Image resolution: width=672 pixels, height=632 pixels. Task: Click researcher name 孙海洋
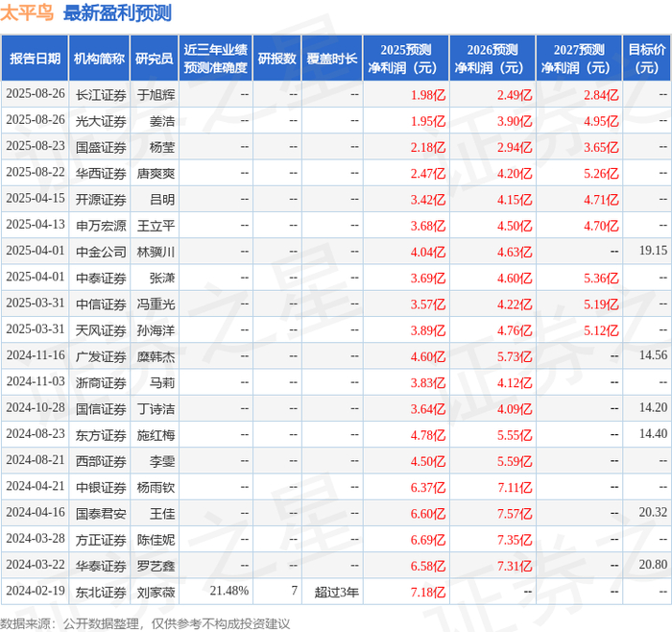[156, 330]
